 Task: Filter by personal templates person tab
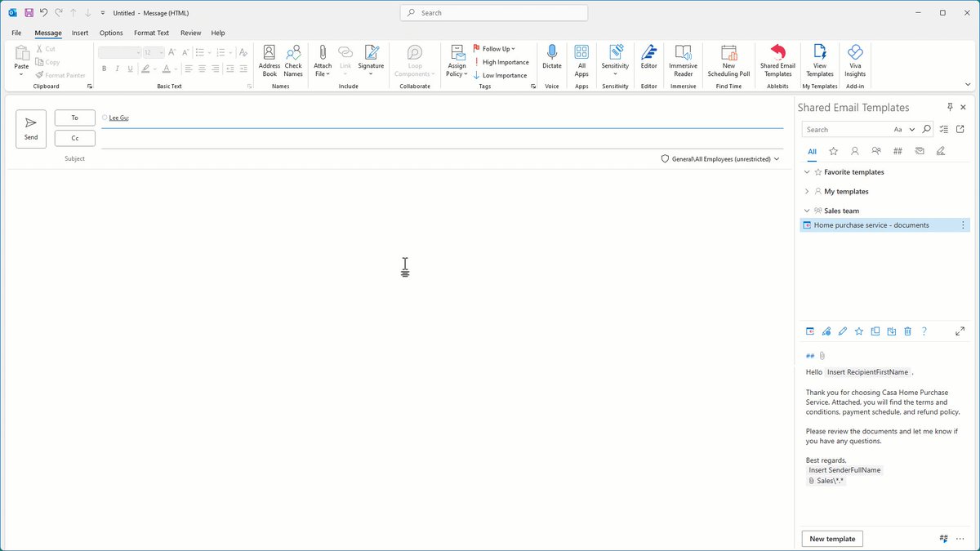coord(854,151)
